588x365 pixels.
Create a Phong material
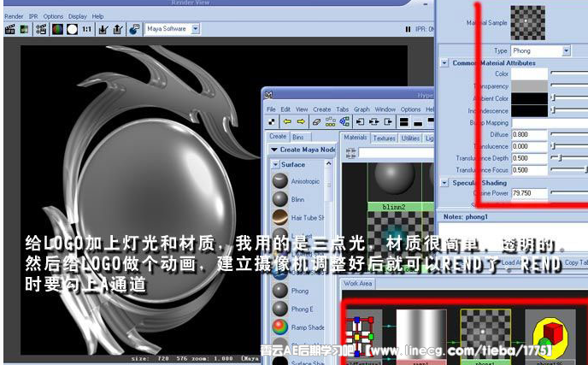[x=291, y=291]
